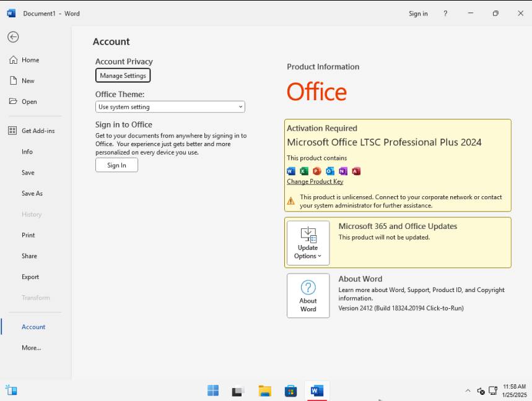Image resolution: width=532 pixels, height=401 pixels.
Task: Click the Open folder icon in sidebar
Action: coord(13,101)
